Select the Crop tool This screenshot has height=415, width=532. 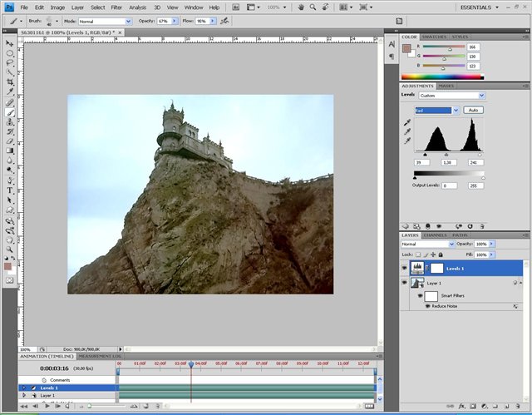(9, 82)
